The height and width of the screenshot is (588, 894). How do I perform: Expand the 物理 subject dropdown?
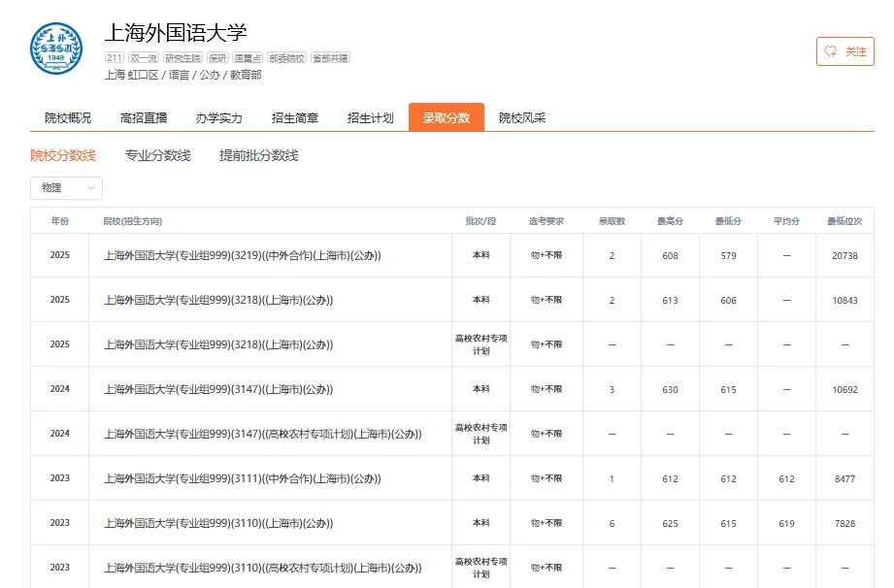(x=66, y=188)
